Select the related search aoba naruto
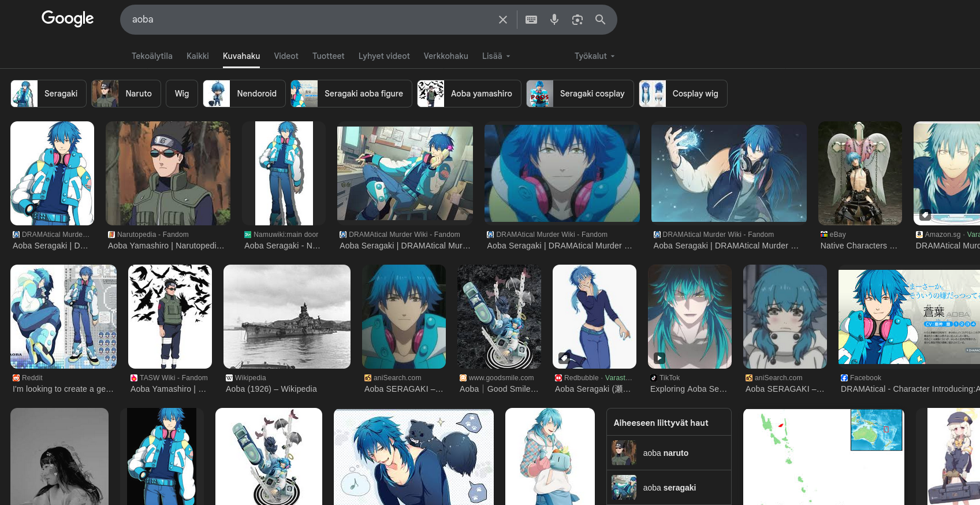Image resolution: width=980 pixels, height=505 pixels. click(669, 453)
